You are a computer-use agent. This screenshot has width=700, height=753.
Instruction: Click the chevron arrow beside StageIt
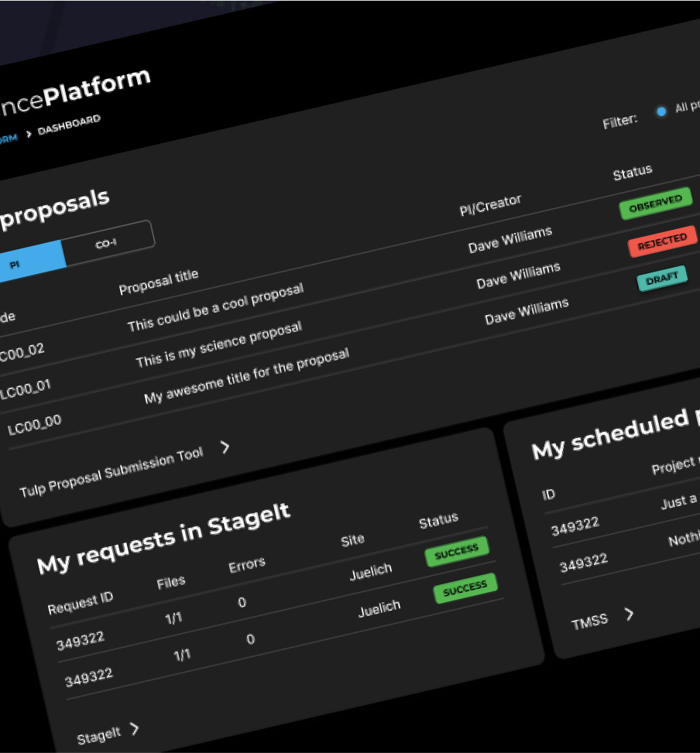pos(135,729)
